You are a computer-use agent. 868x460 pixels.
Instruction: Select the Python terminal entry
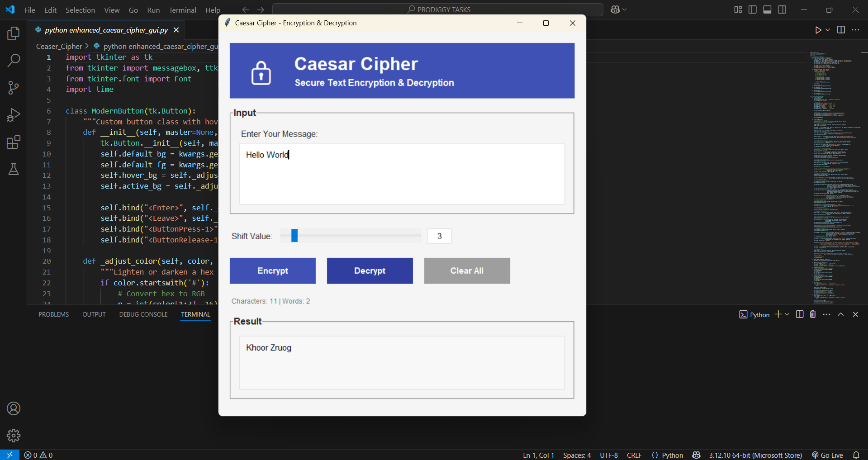click(x=754, y=314)
